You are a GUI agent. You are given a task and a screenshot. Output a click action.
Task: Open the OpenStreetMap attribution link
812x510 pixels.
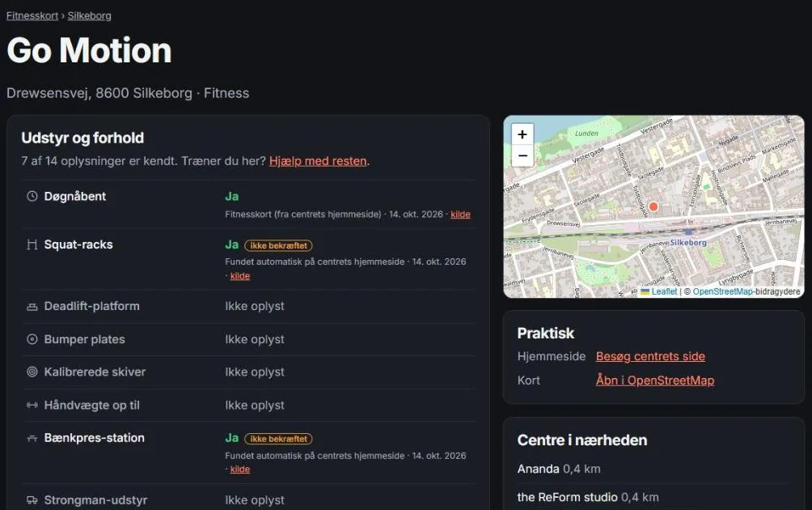pyautogui.click(x=723, y=291)
